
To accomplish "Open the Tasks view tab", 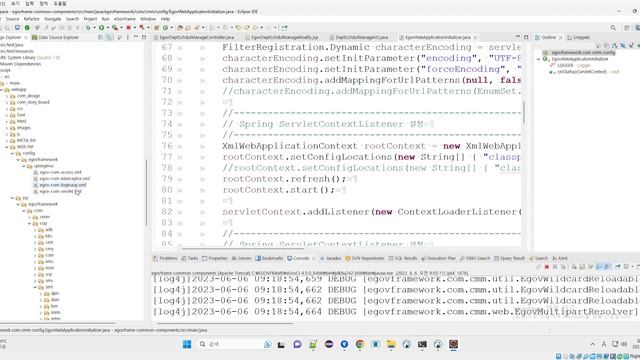I will pos(190,258).
